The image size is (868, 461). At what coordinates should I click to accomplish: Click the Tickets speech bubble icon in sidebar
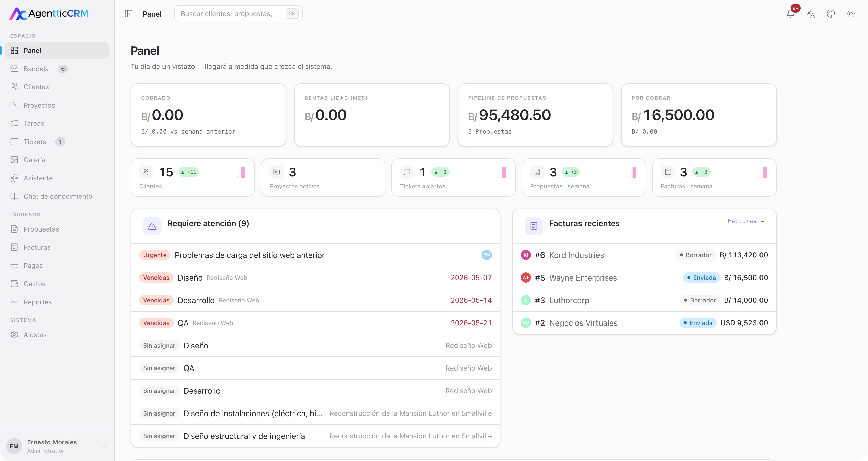[14, 141]
